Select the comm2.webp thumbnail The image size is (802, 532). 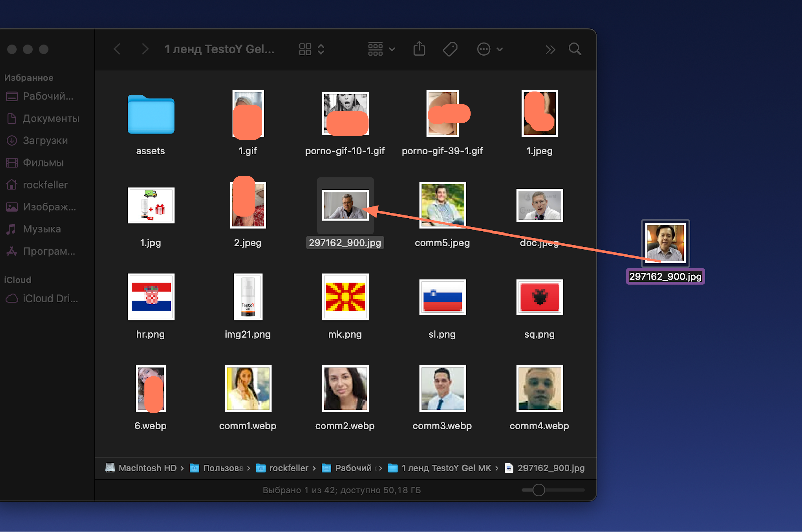pos(345,389)
